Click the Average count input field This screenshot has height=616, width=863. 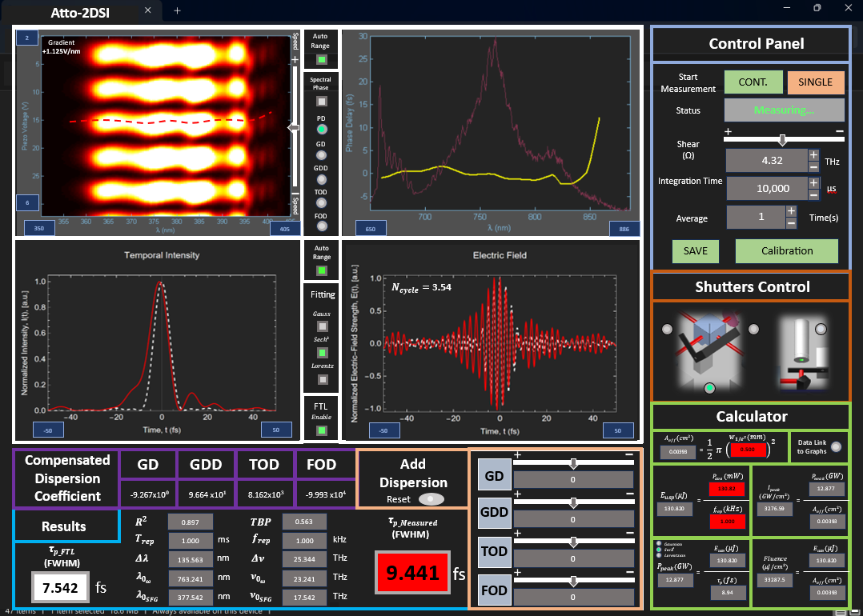pyautogui.click(x=755, y=217)
